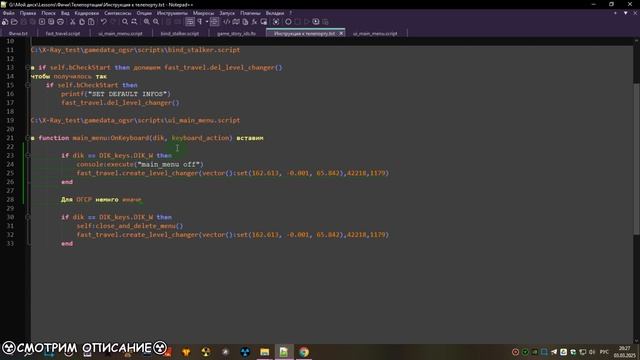Click the scroll-down arrow of the editor scrollbar

point(636,341)
